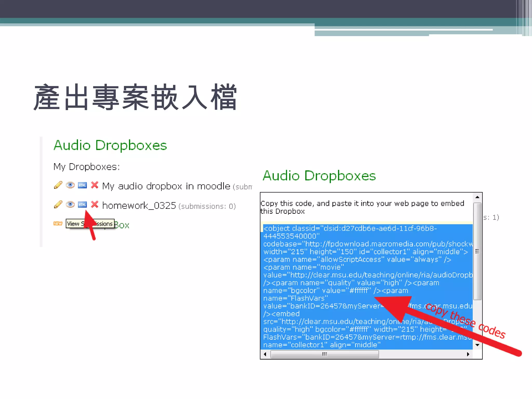Delete homework_0325 with red X icon
The height and width of the screenshot is (399, 532).
pyautogui.click(x=95, y=205)
